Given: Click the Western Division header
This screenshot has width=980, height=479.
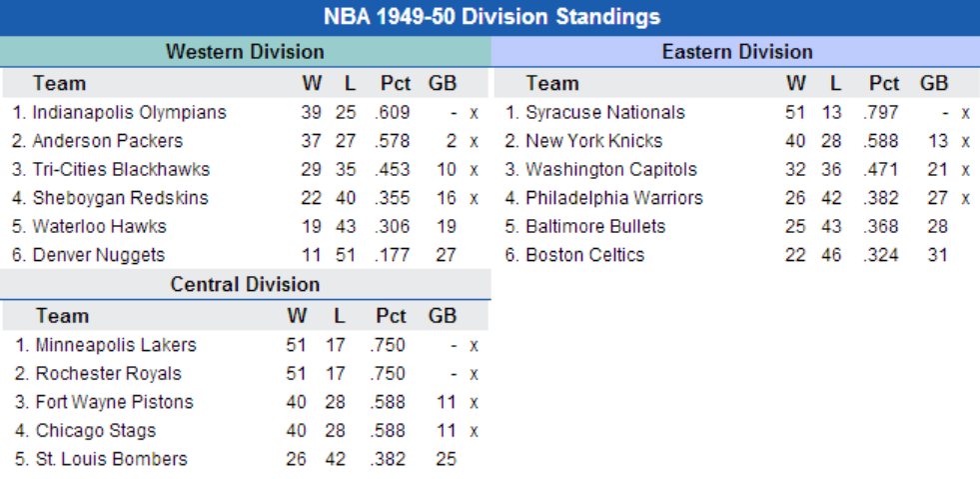Looking at the screenshot, I should click(x=245, y=51).
